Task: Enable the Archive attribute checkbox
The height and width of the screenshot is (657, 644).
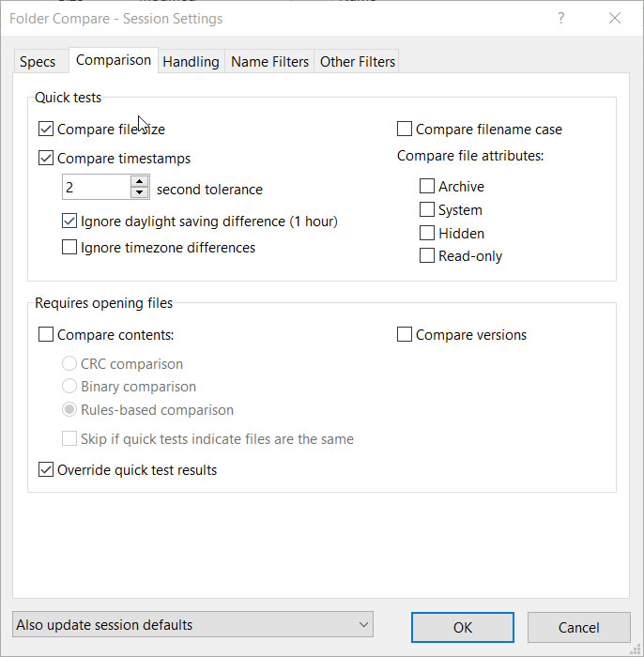Action: point(427,187)
